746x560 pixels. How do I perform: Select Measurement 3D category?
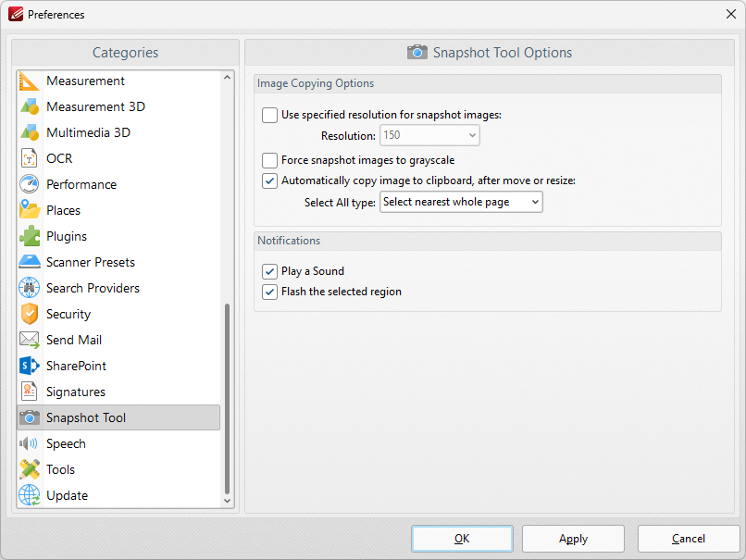(118, 106)
